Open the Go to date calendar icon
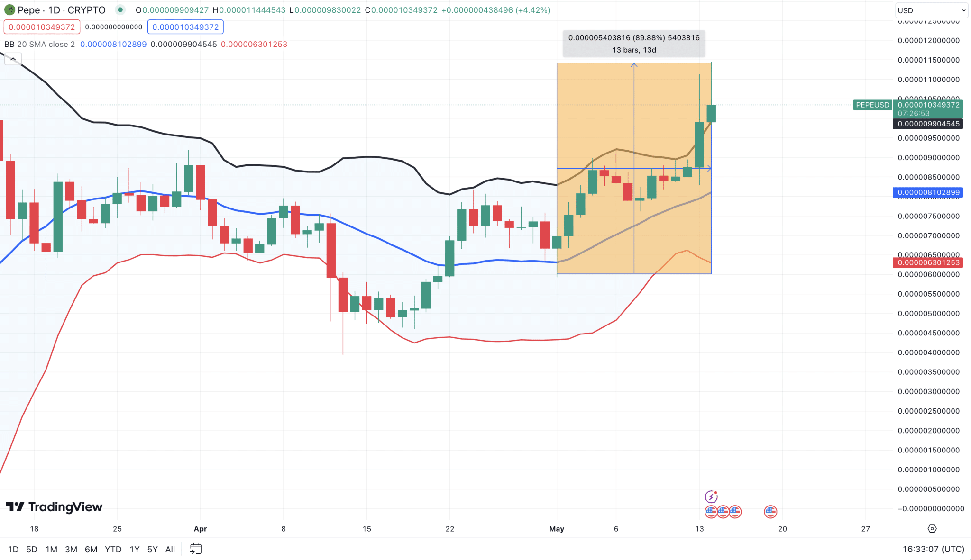 click(196, 549)
